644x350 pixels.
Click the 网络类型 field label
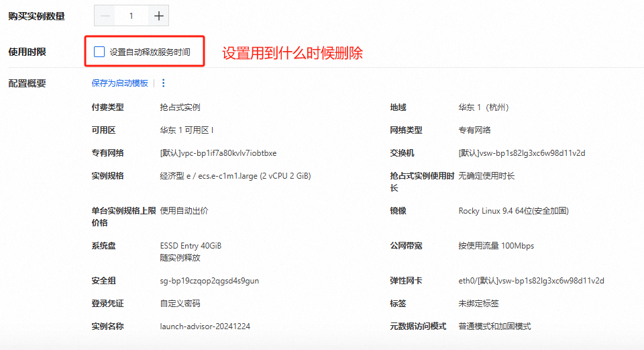407,130
